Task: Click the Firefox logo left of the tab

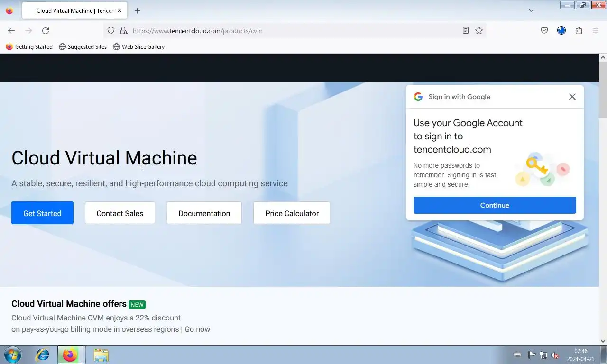Action: [x=9, y=10]
